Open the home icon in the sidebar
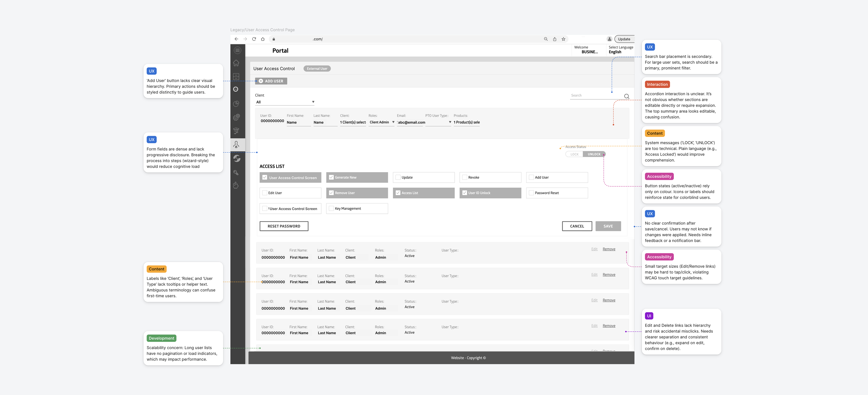The image size is (868, 395). (x=236, y=63)
